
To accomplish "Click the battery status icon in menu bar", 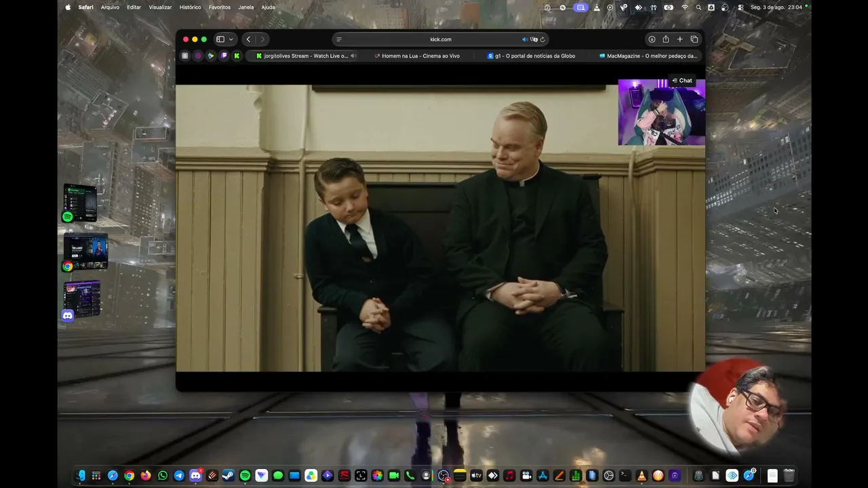I will [669, 7].
